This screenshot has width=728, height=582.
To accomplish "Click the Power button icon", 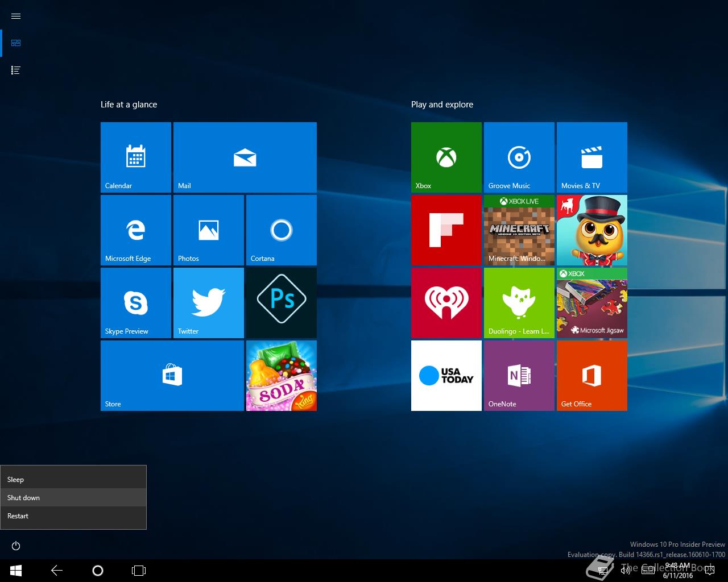I will [x=16, y=546].
